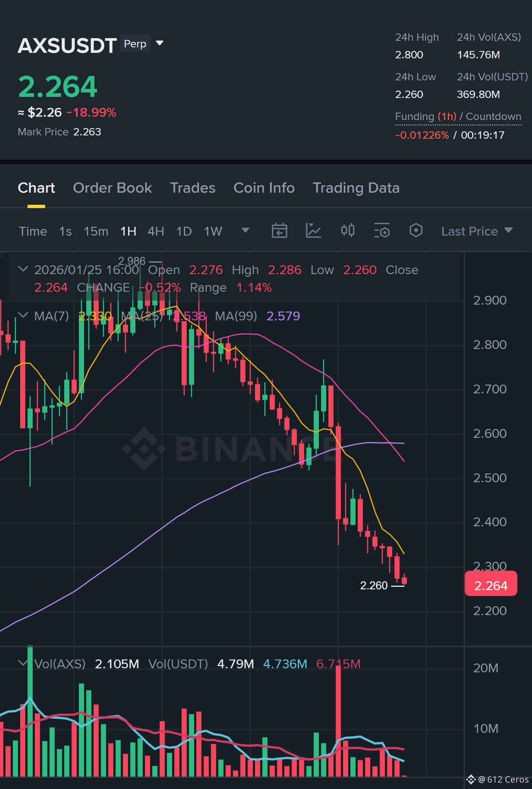Collapse the Vol indicator chevron
The width and height of the screenshot is (532, 789).
pos(23,663)
